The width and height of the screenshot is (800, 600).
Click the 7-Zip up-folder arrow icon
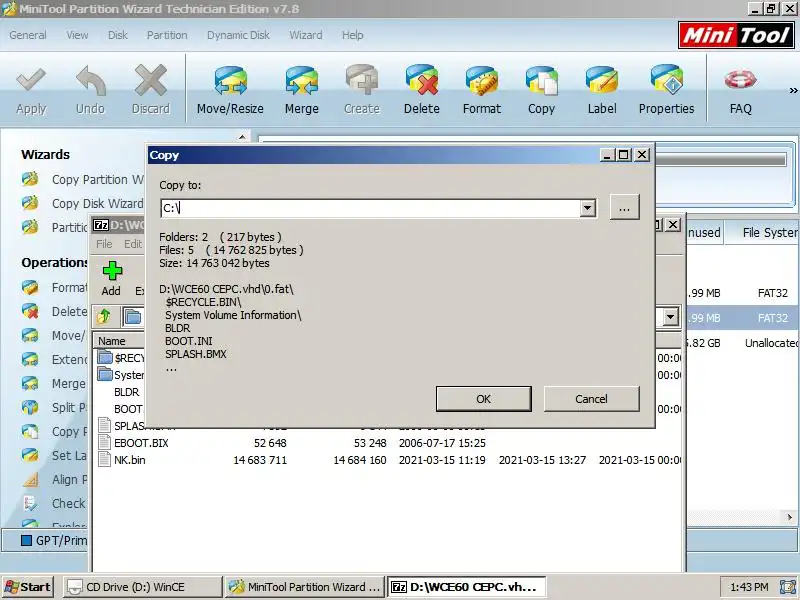click(x=104, y=316)
